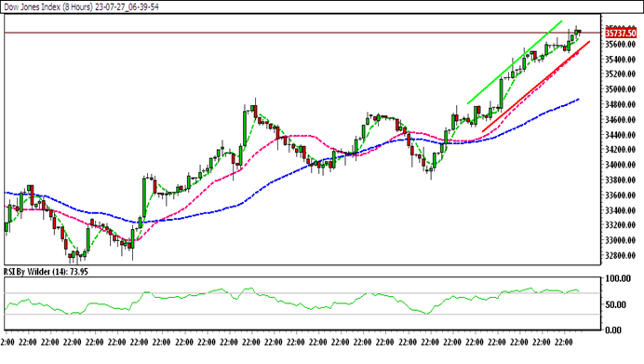Click the red 35737.50 current price tag
Screen dimensions: 644x364
click(620, 33)
